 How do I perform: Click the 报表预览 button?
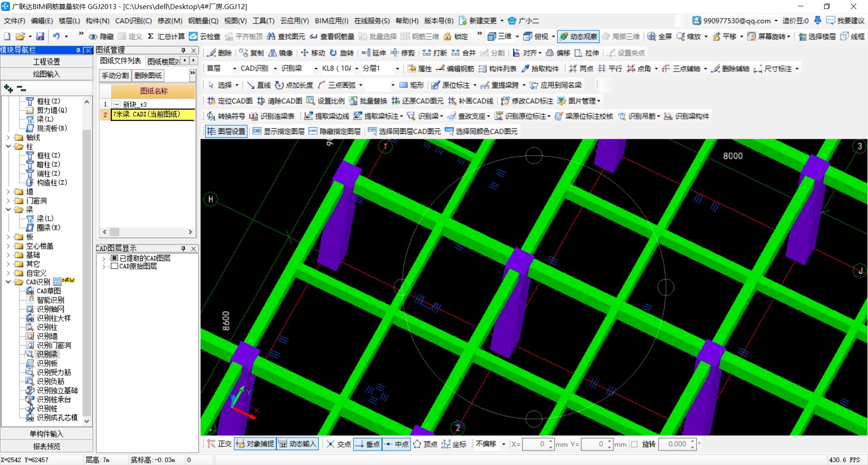(47, 446)
